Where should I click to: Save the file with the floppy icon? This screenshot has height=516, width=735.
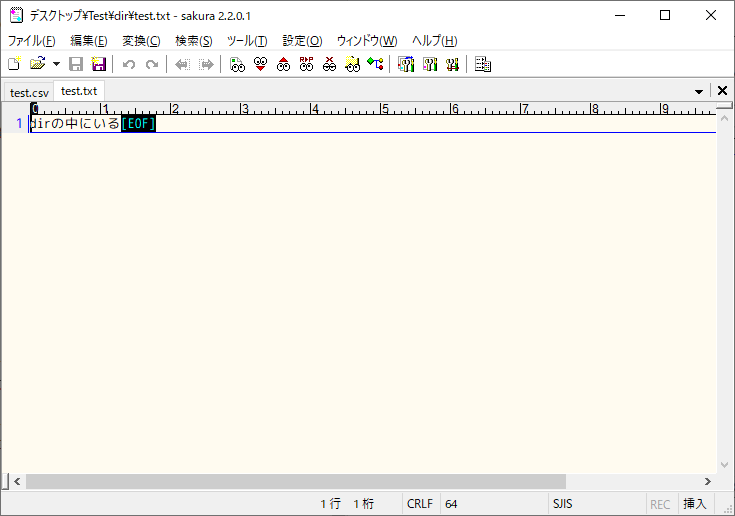point(75,64)
